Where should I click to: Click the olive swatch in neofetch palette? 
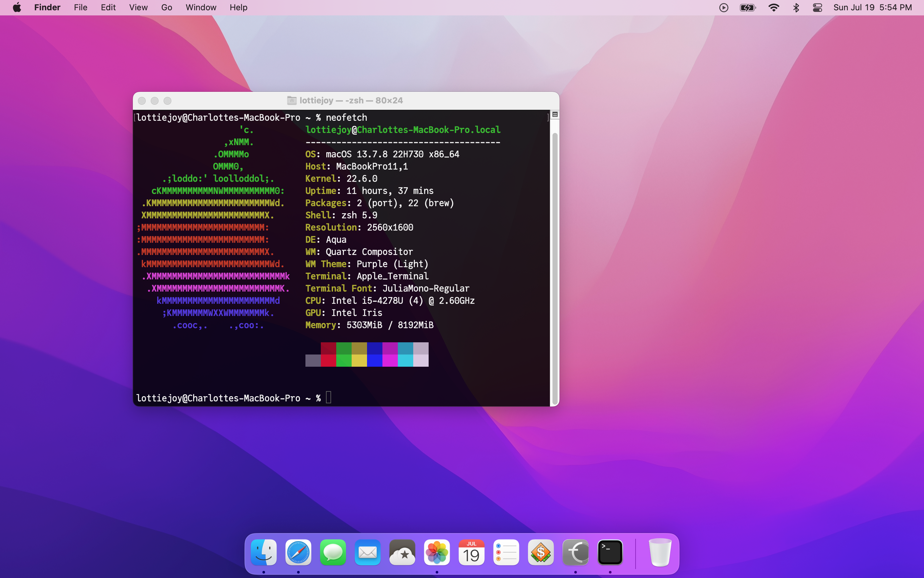click(359, 348)
